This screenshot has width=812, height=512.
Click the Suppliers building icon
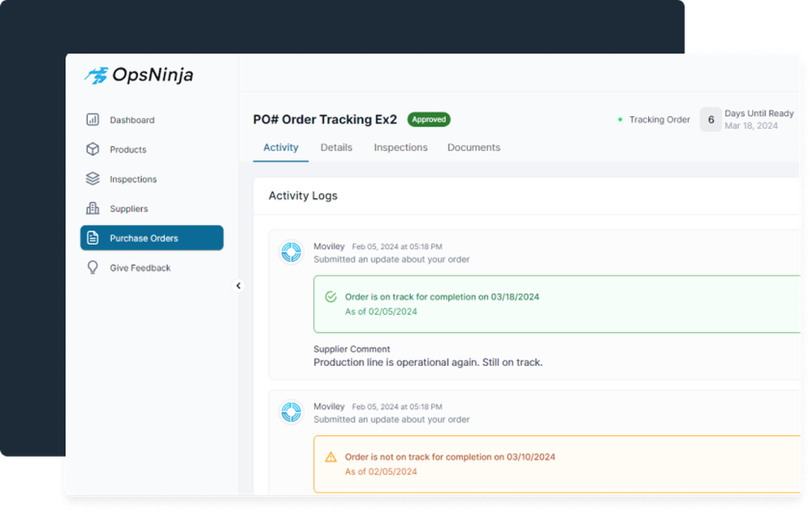click(x=93, y=208)
